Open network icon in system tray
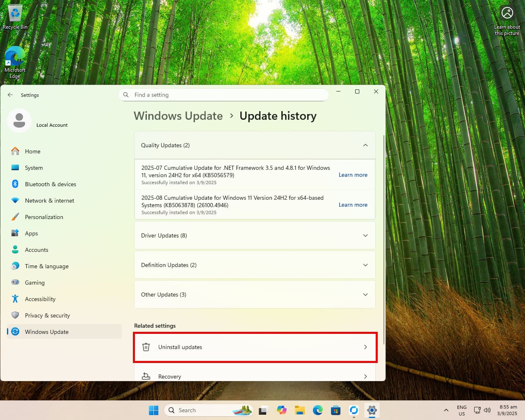The height and width of the screenshot is (420, 525). pos(477,410)
